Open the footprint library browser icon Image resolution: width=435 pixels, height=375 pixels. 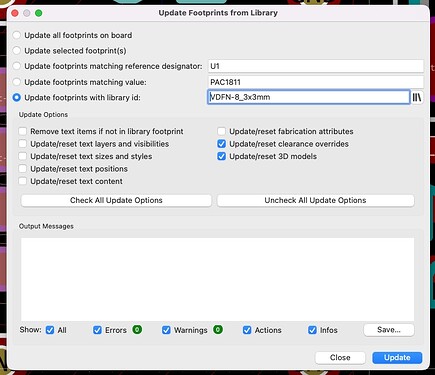click(417, 97)
